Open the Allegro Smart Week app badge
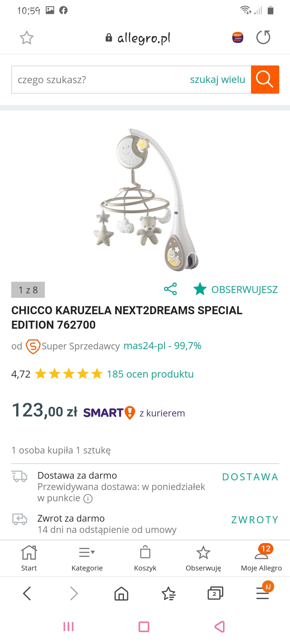Image resolution: width=290 pixels, height=644 pixels. pyautogui.click(x=238, y=38)
